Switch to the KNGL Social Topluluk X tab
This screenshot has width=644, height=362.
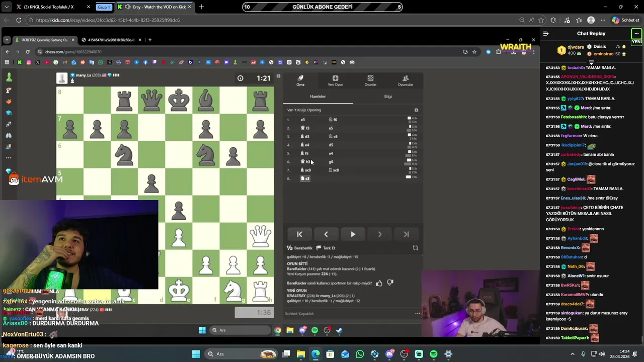click(x=53, y=7)
